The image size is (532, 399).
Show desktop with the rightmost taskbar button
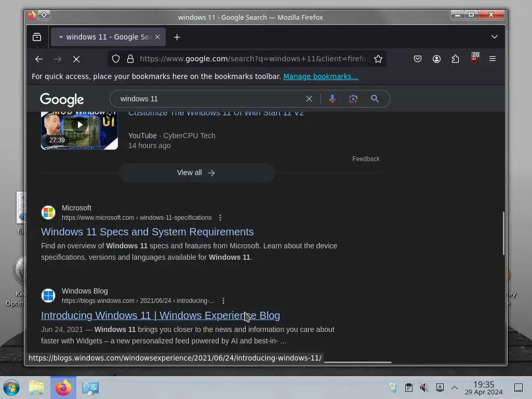(x=518, y=388)
